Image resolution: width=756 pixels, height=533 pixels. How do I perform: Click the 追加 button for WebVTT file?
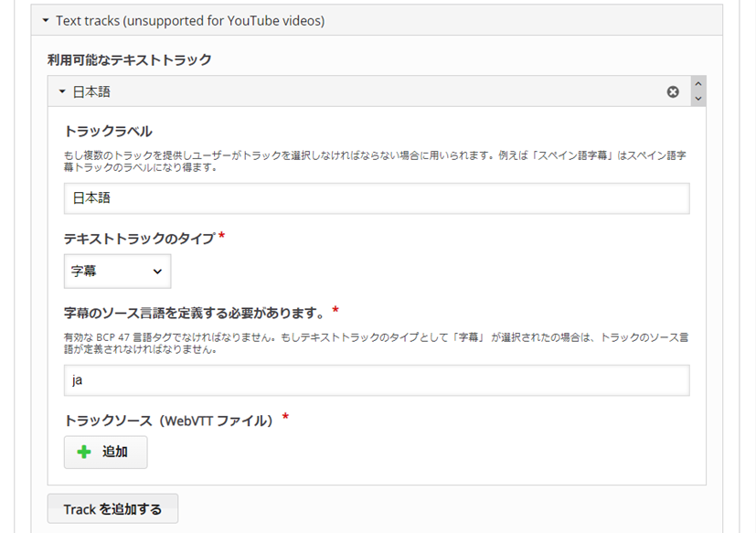106,452
